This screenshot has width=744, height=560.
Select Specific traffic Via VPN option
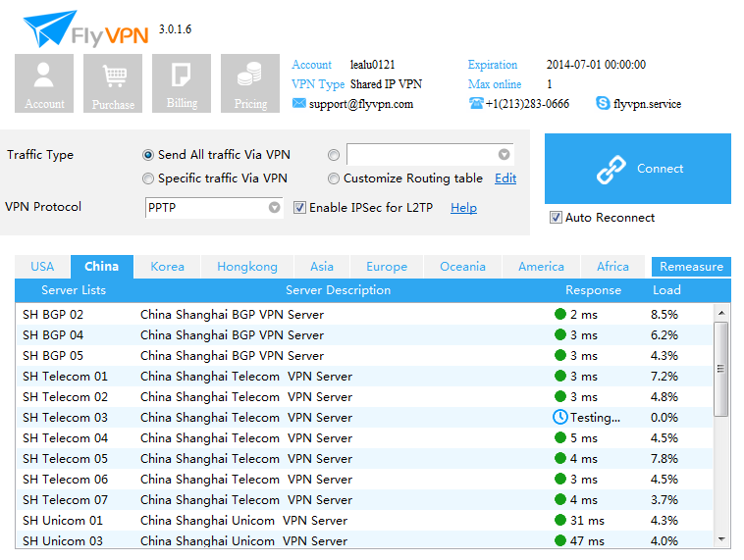tap(148, 178)
